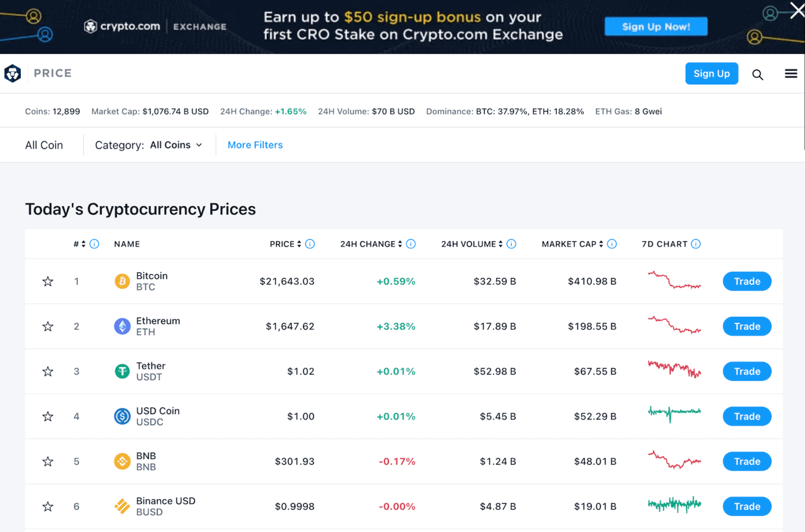
Task: Click Trade button for Binance USD
Action: pyautogui.click(x=747, y=506)
